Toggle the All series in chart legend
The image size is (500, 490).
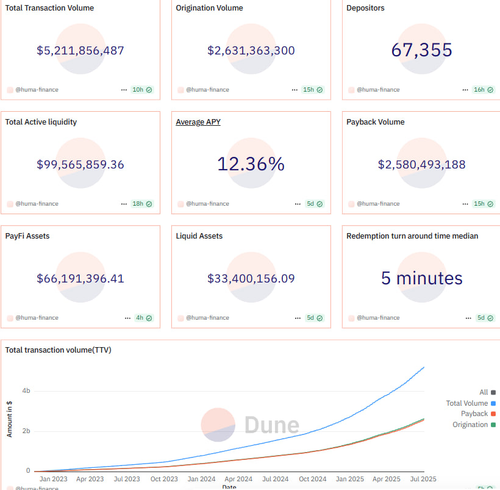pos(487,392)
